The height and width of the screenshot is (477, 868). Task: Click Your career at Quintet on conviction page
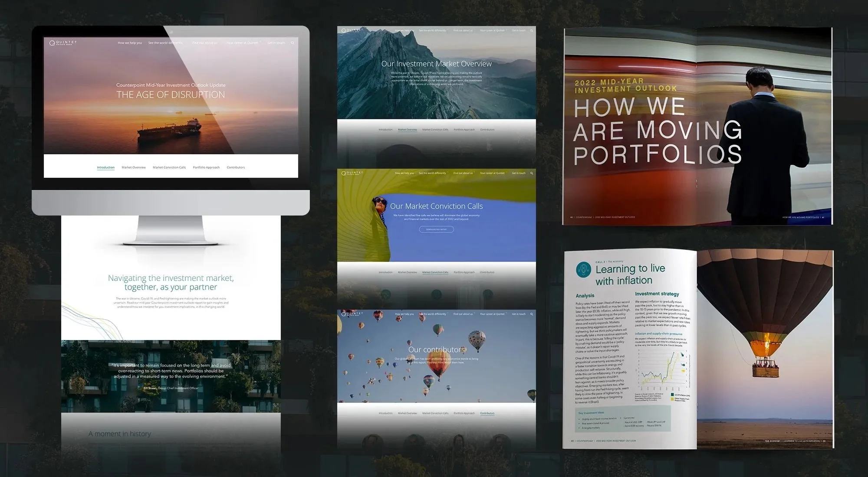[492, 173]
